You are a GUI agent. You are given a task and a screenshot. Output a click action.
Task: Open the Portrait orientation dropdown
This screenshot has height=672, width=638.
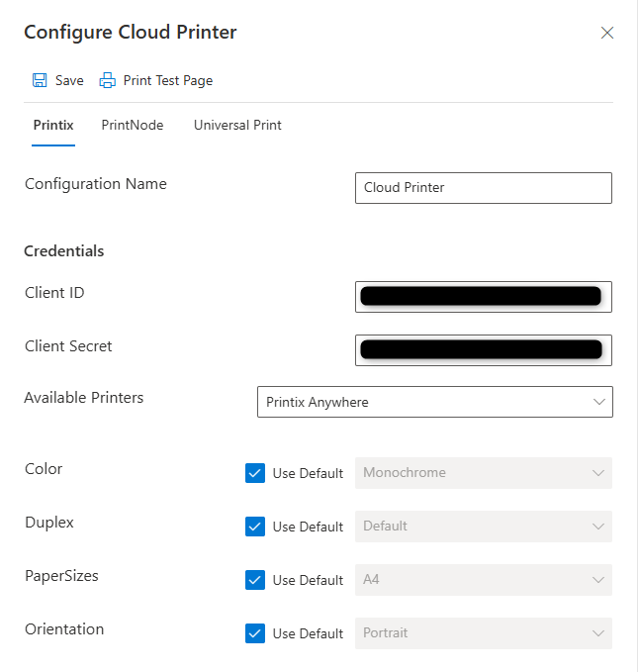coord(484,633)
